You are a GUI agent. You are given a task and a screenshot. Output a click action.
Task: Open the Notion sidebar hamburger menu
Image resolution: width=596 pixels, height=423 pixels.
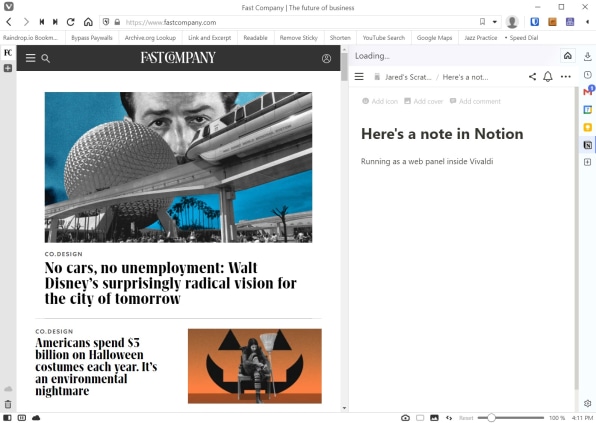point(359,77)
